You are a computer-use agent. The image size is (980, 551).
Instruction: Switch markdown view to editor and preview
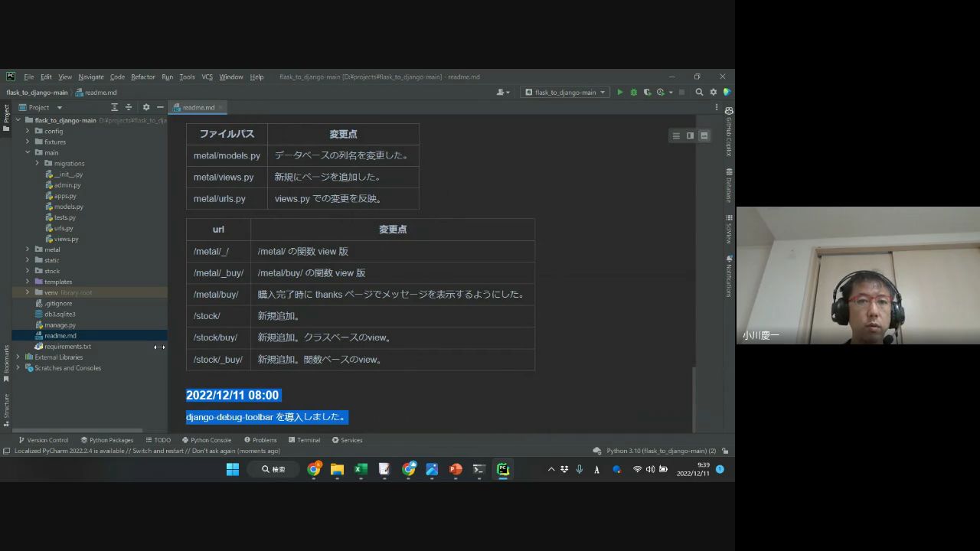pos(690,135)
